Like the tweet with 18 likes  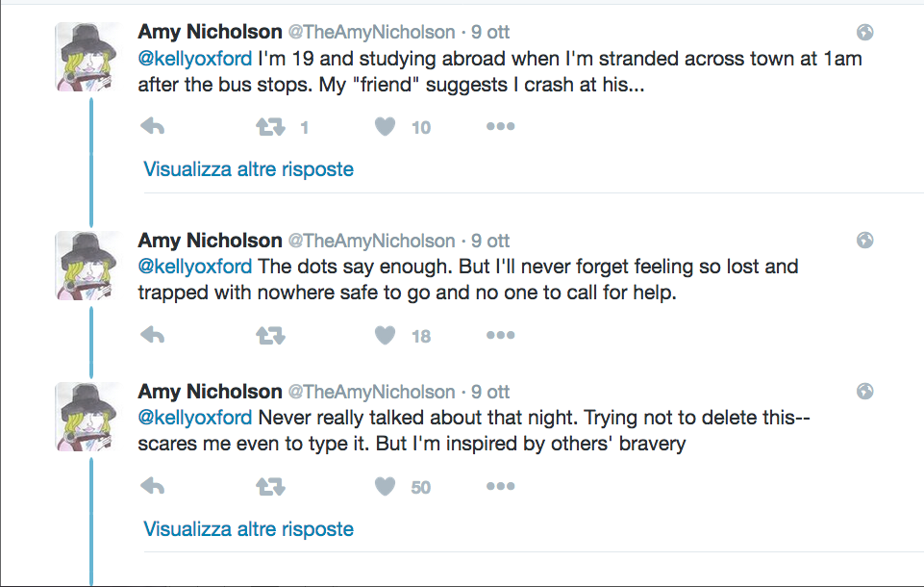pyautogui.click(x=386, y=336)
